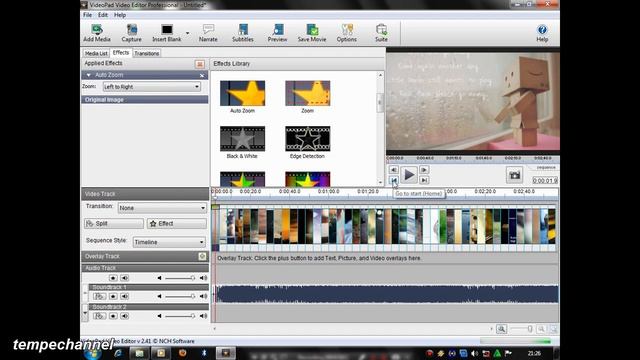Open the Windows Start button
The width and height of the screenshot is (640, 360).
93,353
